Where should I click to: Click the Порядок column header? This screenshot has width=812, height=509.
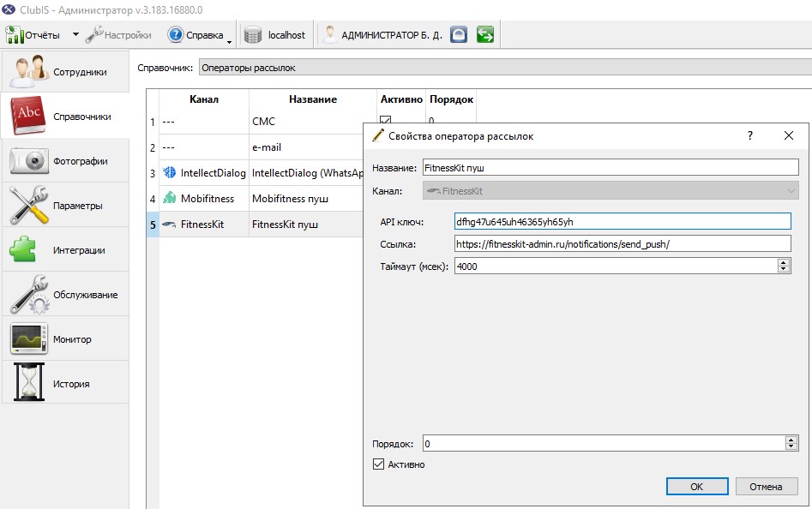(451, 99)
